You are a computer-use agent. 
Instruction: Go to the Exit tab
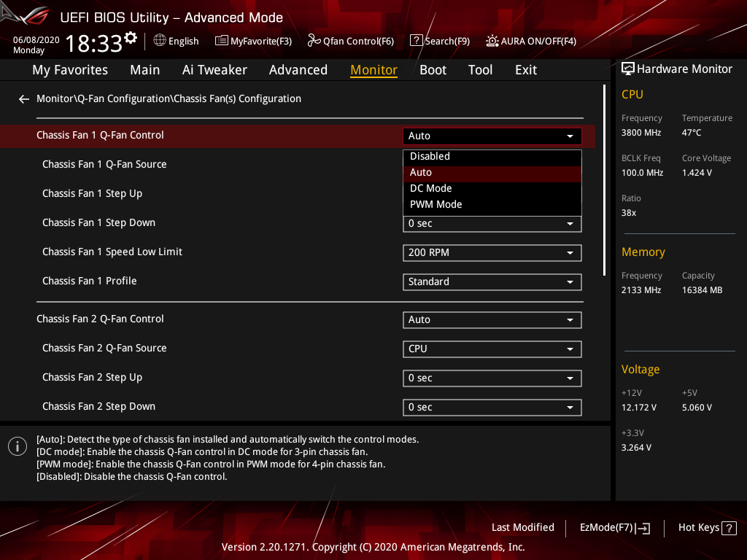526,70
